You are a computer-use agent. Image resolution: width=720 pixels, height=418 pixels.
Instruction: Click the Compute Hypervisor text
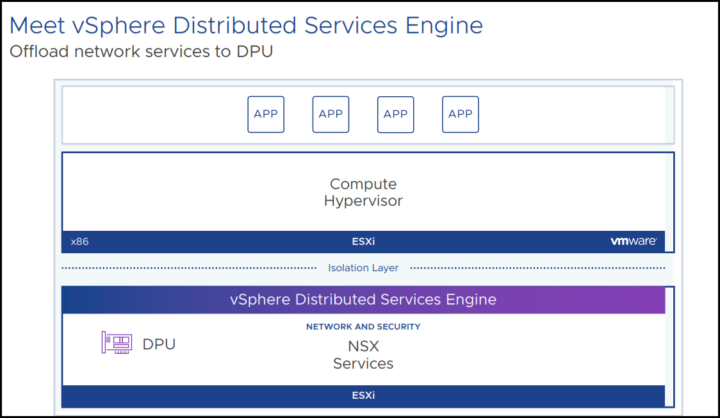coord(363,192)
